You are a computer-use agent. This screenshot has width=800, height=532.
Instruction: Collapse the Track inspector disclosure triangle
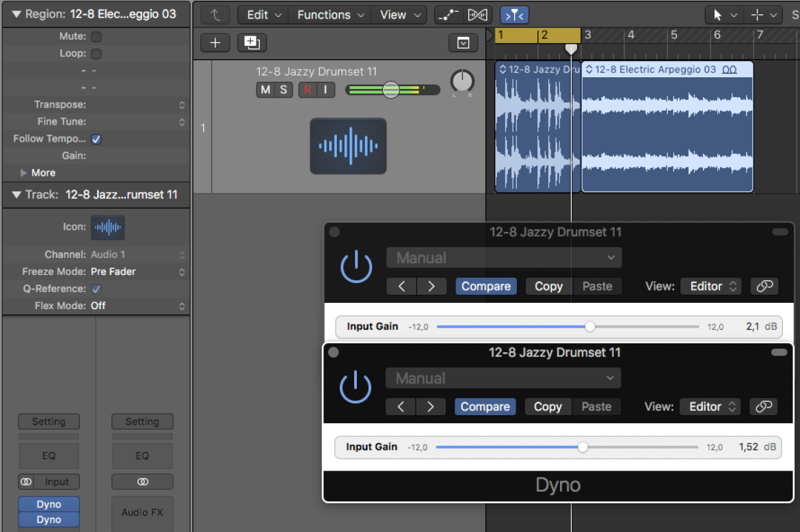[x=17, y=195]
